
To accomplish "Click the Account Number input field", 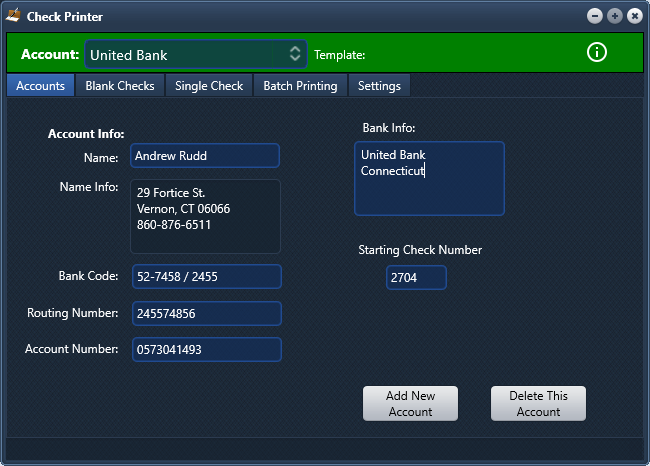I will tap(207, 350).
